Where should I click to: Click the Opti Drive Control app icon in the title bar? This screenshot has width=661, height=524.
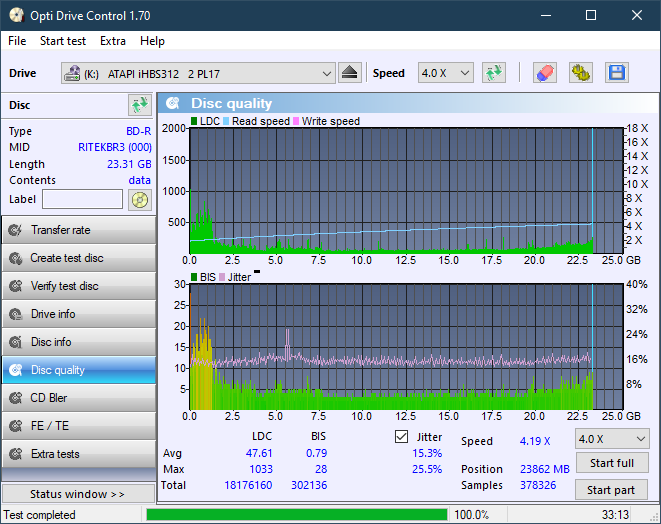coord(16,15)
